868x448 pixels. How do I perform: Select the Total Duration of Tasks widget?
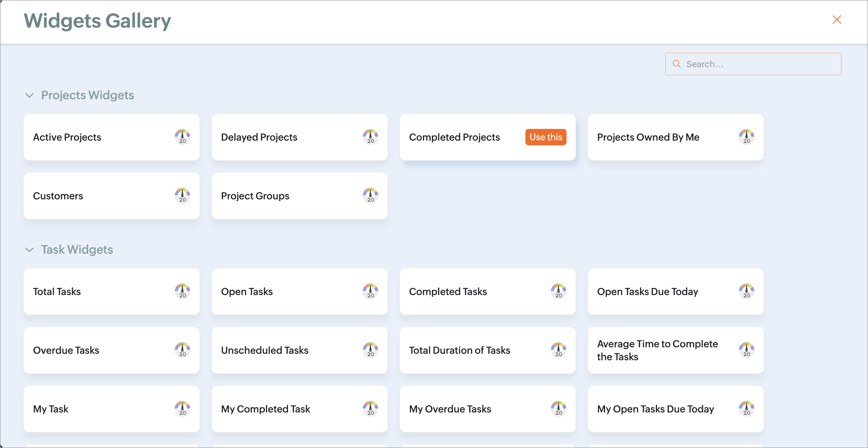[x=460, y=350]
